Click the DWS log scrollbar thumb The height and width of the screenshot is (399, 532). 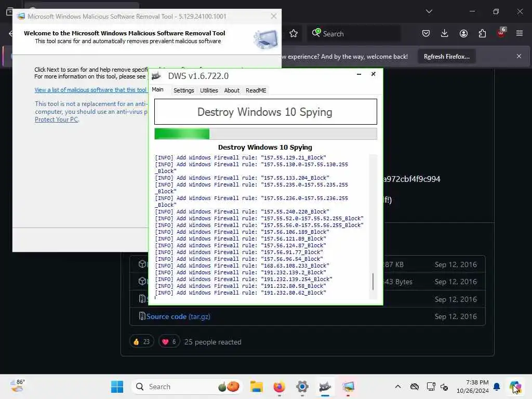373,281
